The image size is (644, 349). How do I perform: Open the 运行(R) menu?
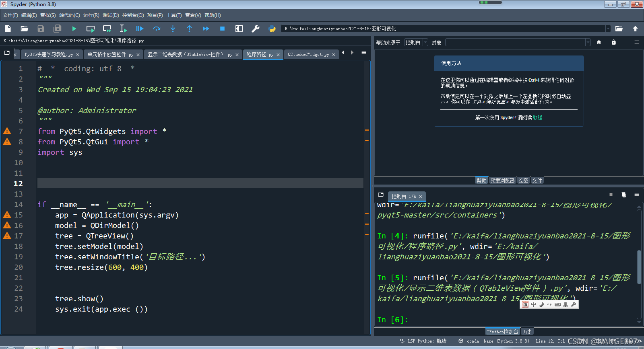(x=91, y=15)
